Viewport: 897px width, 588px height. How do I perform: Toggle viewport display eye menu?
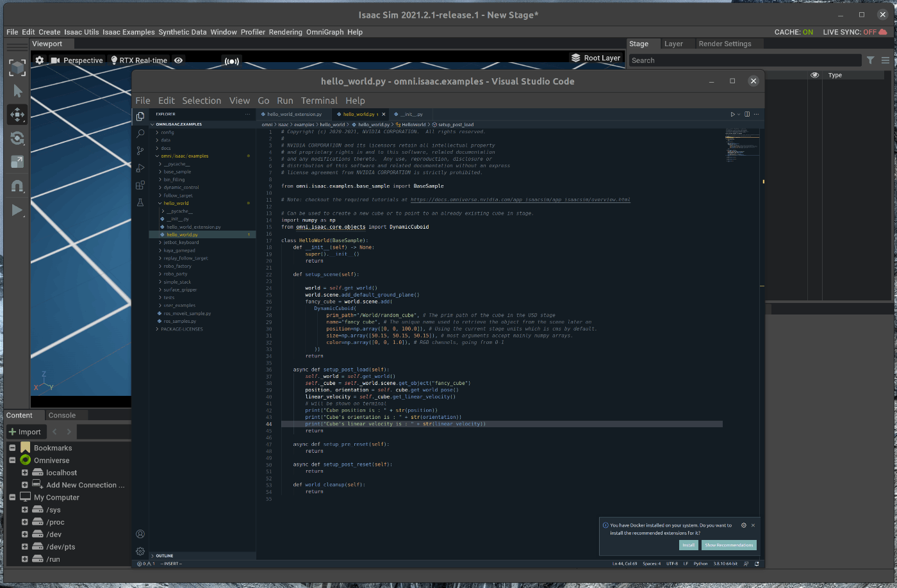click(178, 60)
